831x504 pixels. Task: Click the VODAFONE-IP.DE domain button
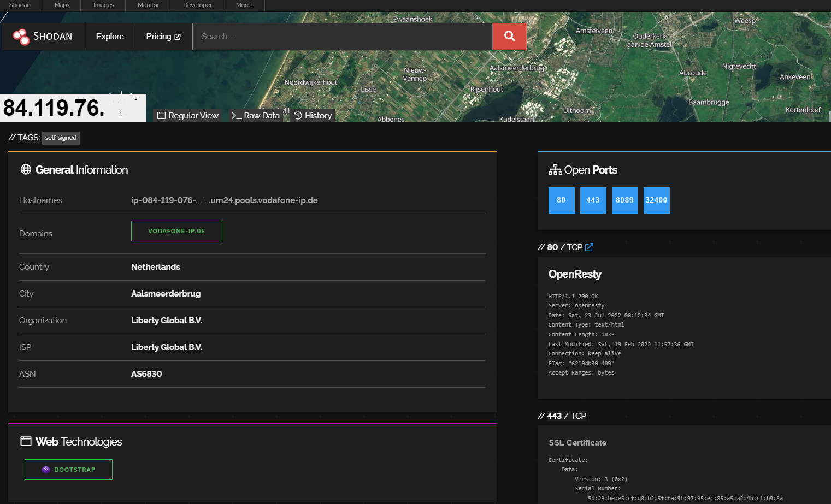176,231
